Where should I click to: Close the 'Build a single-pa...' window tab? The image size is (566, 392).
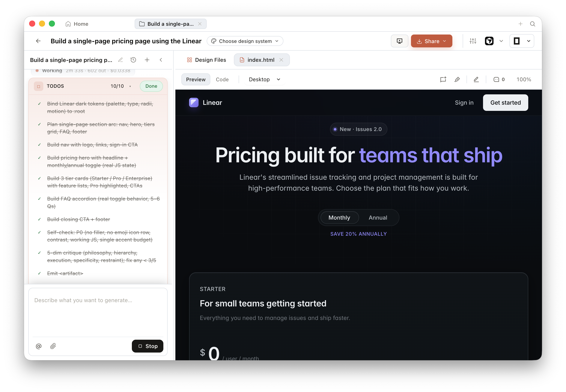pos(200,24)
